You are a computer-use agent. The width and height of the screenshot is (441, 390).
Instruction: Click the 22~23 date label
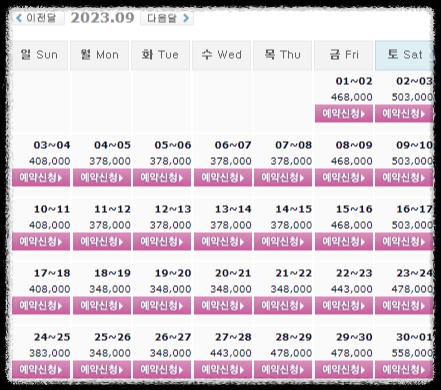coord(354,273)
